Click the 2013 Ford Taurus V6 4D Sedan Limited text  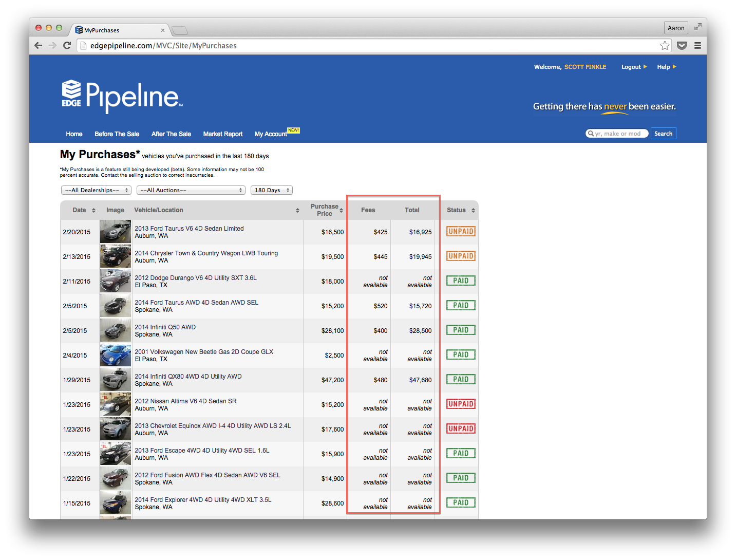click(189, 229)
